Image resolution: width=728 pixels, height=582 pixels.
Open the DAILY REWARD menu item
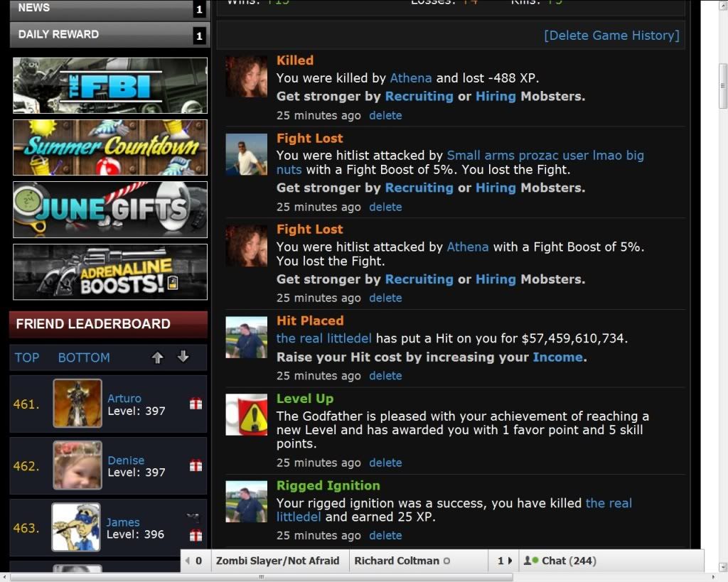(x=109, y=35)
